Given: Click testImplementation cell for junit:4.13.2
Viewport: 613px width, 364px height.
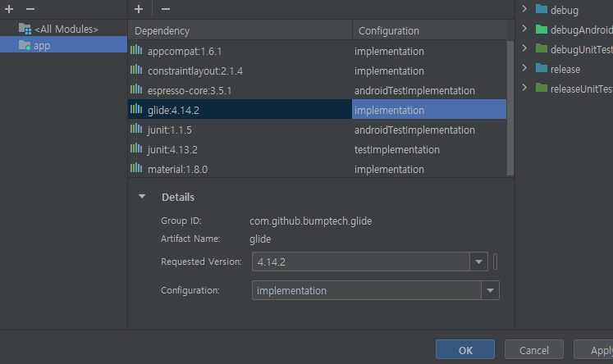Looking at the screenshot, I should 429,149.
